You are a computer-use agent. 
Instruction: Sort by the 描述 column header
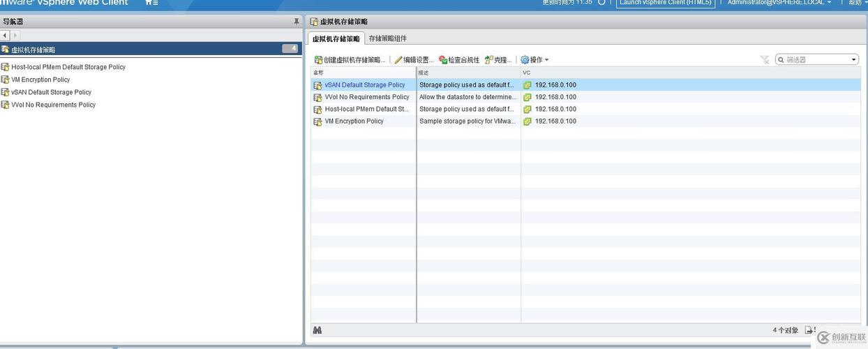[469, 73]
